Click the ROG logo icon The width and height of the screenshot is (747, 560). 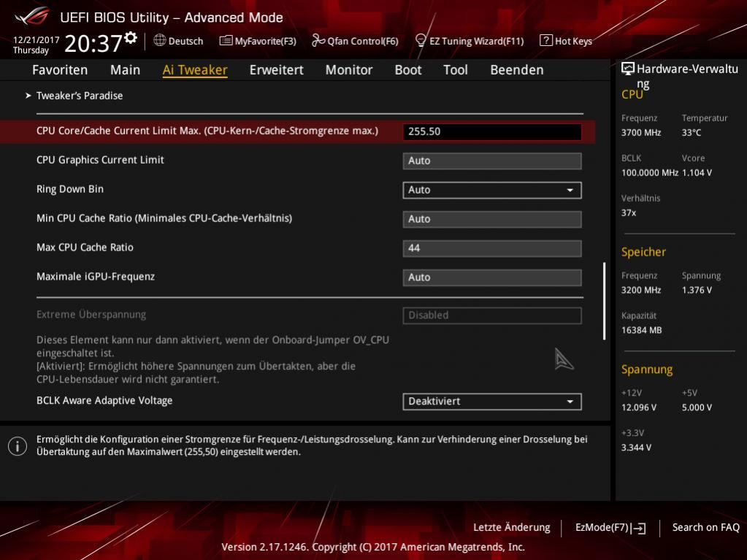(x=32, y=17)
